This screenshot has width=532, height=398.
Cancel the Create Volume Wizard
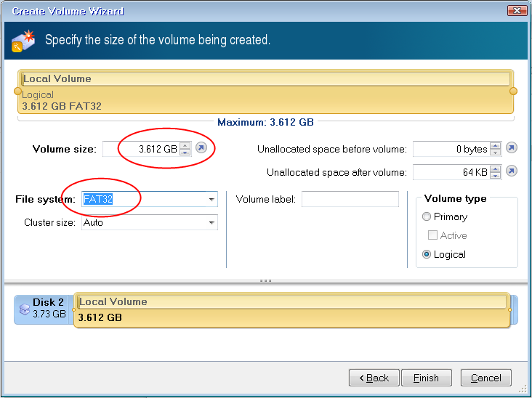pos(485,378)
